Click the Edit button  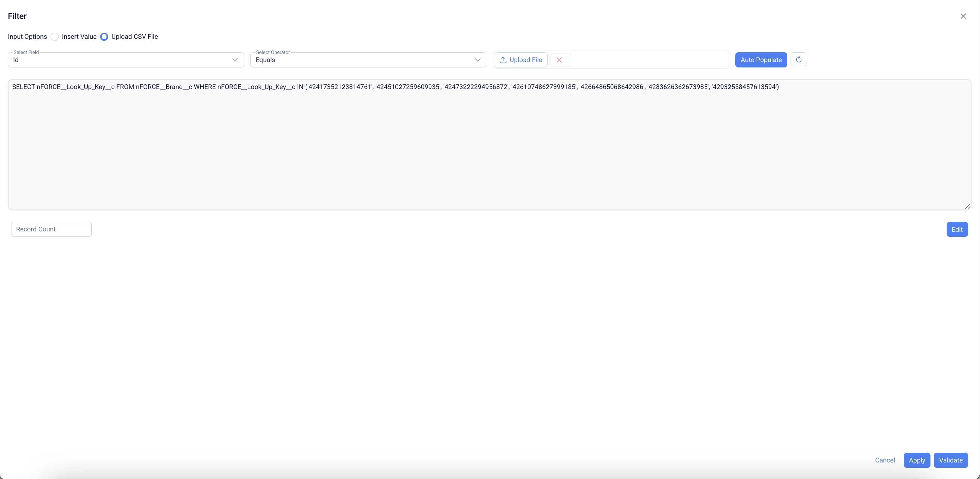[957, 229]
